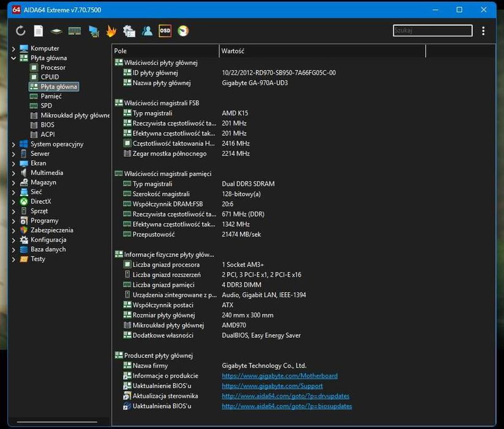
Task: Click the left panel horizontal scrollbar
Action: [x=57, y=422]
